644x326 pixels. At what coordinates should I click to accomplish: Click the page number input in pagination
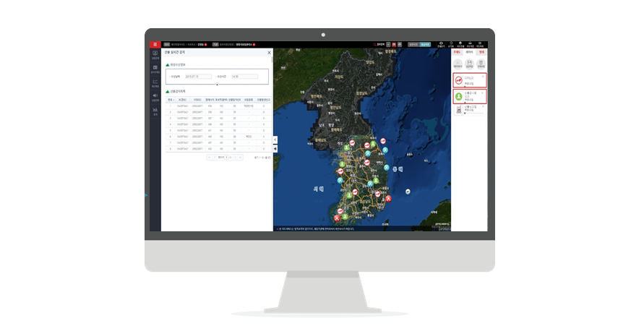tap(226, 158)
